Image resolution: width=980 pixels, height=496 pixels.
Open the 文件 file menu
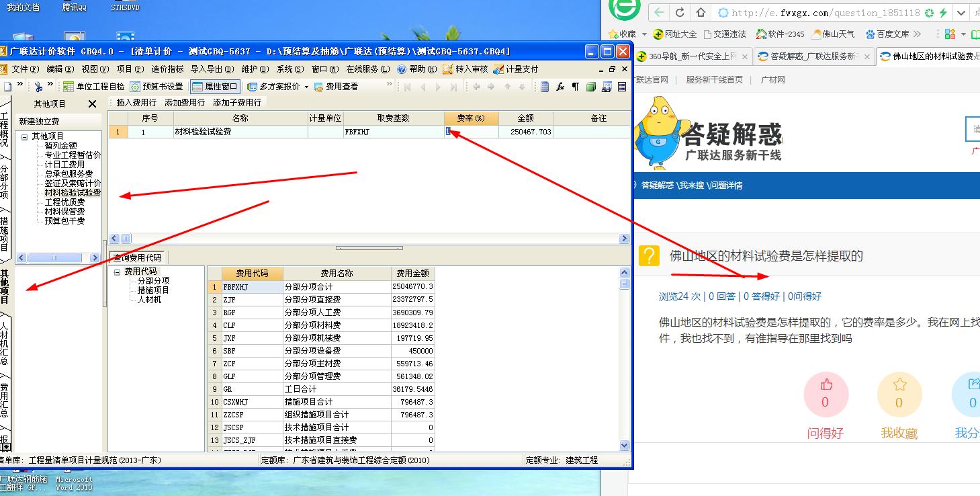tap(25, 69)
